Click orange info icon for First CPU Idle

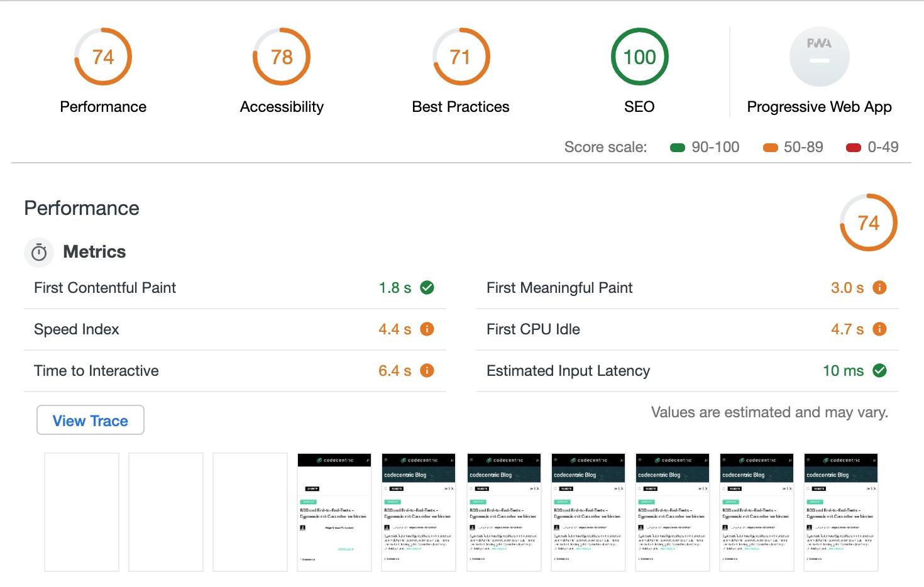(x=879, y=329)
